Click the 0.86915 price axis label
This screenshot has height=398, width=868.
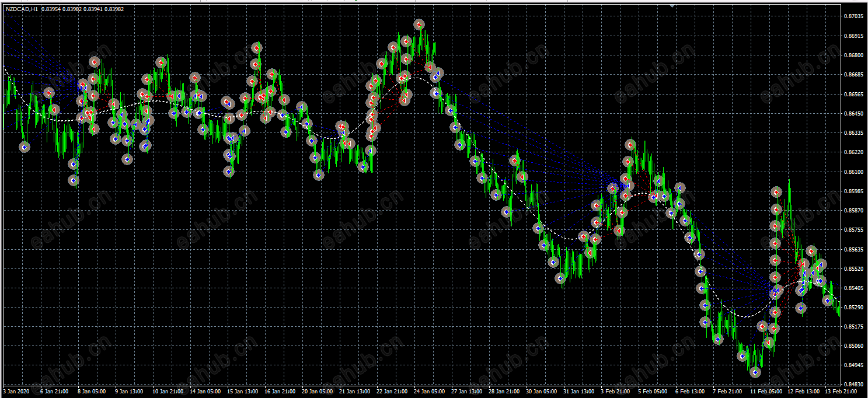tap(855, 36)
